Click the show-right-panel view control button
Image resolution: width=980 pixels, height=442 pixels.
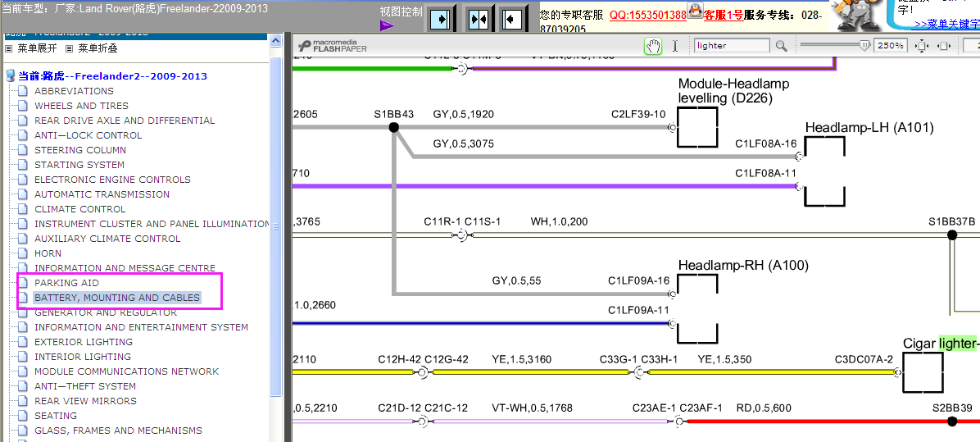tap(441, 20)
